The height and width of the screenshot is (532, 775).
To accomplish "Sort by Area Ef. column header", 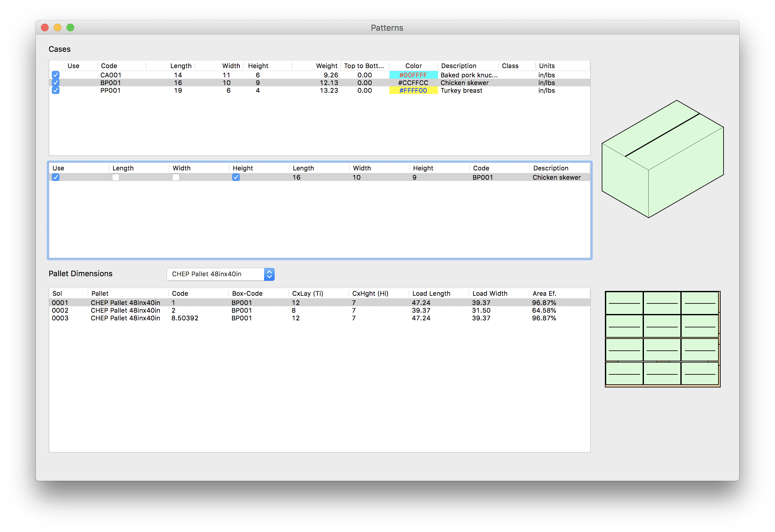I will (544, 293).
